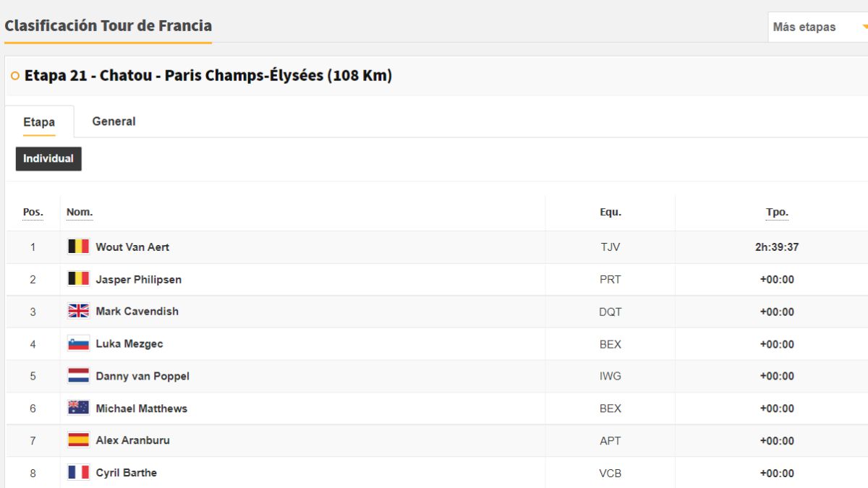Viewport: 868px width, 488px height.
Task: Click the Nom. column header
Action: 80,212
